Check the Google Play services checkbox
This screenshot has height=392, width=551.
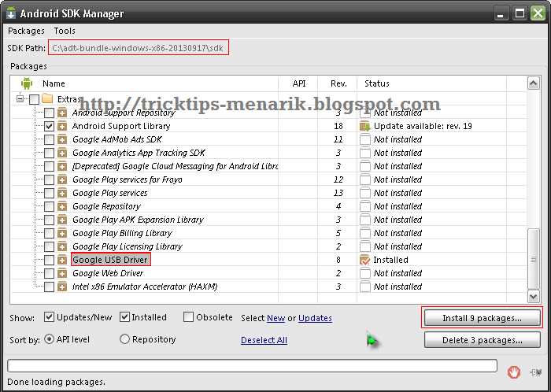point(49,193)
